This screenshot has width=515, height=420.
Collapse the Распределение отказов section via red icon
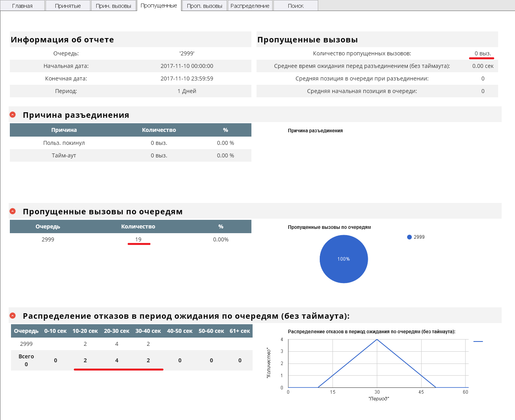[13, 316]
